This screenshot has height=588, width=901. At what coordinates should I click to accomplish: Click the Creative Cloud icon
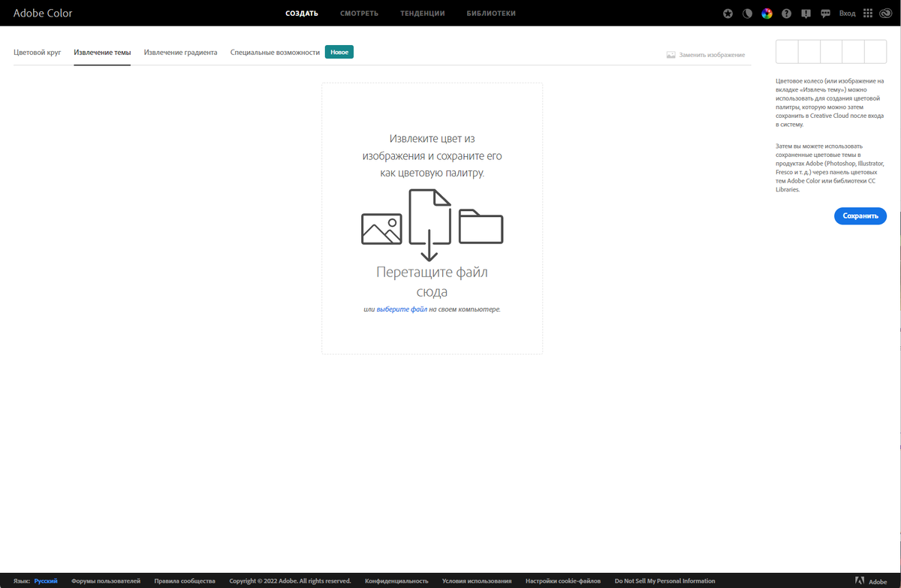[886, 14]
